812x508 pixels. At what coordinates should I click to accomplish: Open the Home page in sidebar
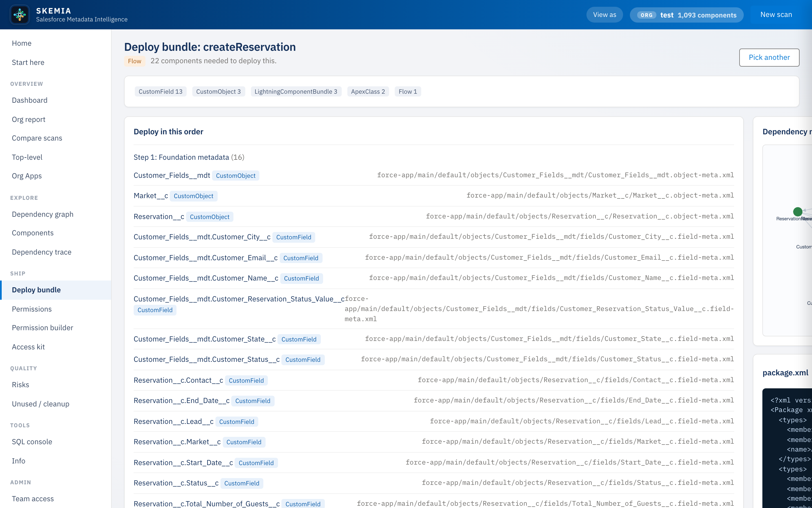tap(56, 43)
